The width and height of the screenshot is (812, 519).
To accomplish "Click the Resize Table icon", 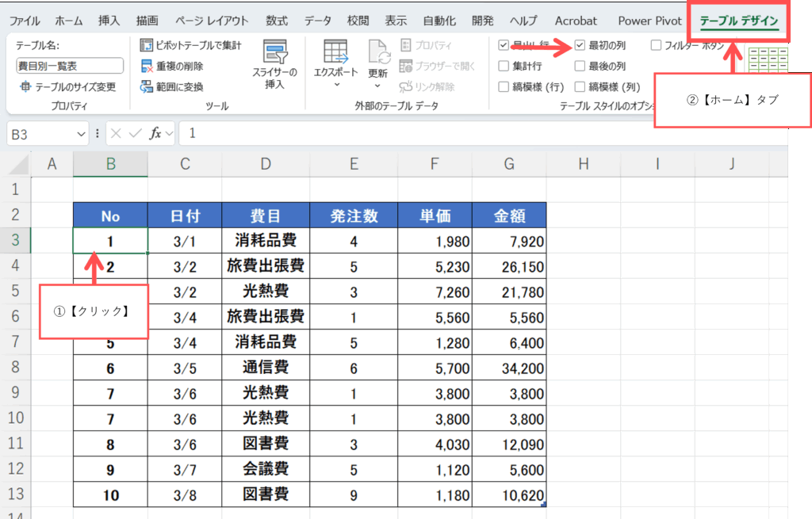I will (x=26, y=87).
